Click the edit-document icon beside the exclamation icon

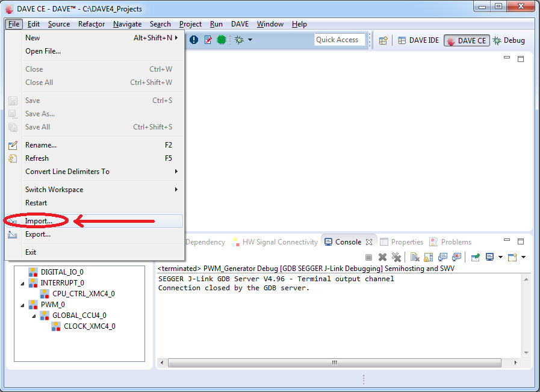pos(208,40)
